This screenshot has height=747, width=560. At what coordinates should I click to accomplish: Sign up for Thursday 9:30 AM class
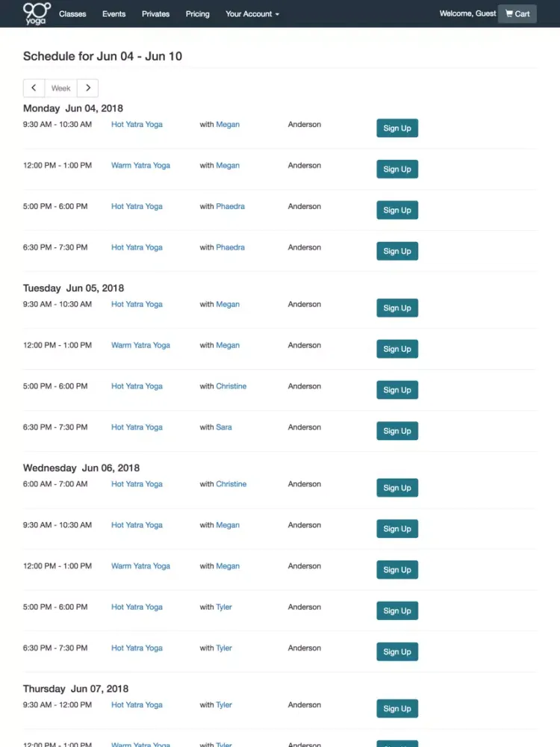coord(396,709)
